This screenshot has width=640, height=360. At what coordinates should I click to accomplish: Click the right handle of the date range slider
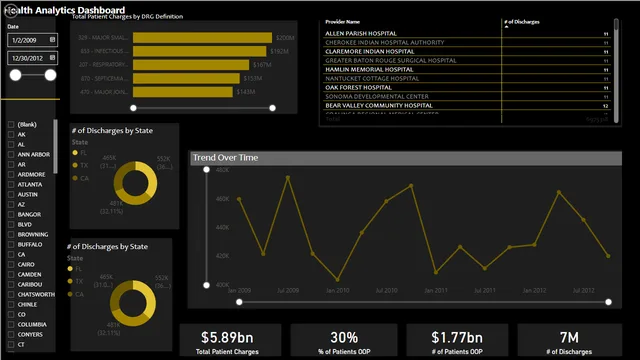[x=51, y=75]
